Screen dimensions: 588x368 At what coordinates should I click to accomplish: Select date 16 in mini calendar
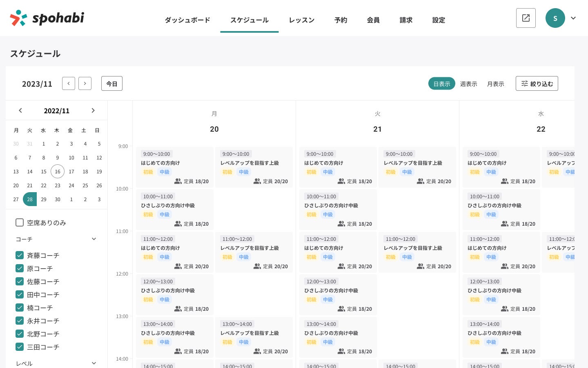[x=58, y=172]
